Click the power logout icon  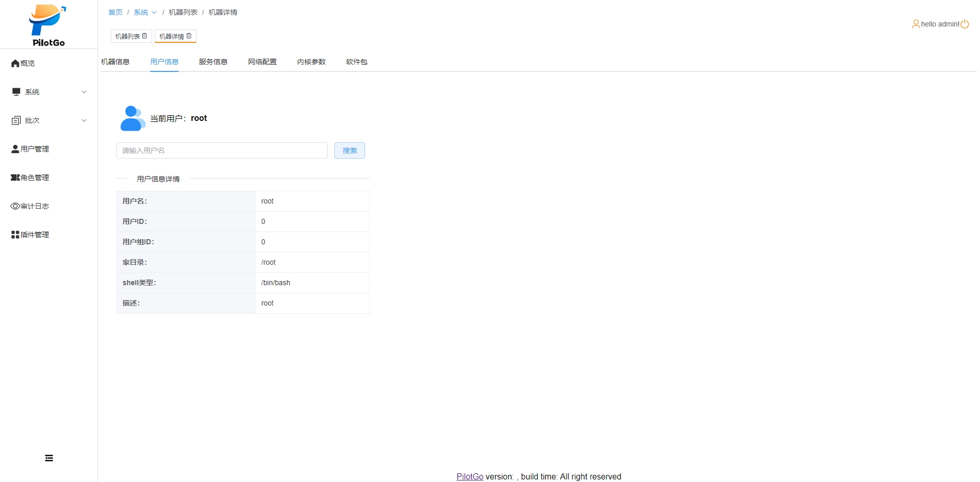coord(965,24)
